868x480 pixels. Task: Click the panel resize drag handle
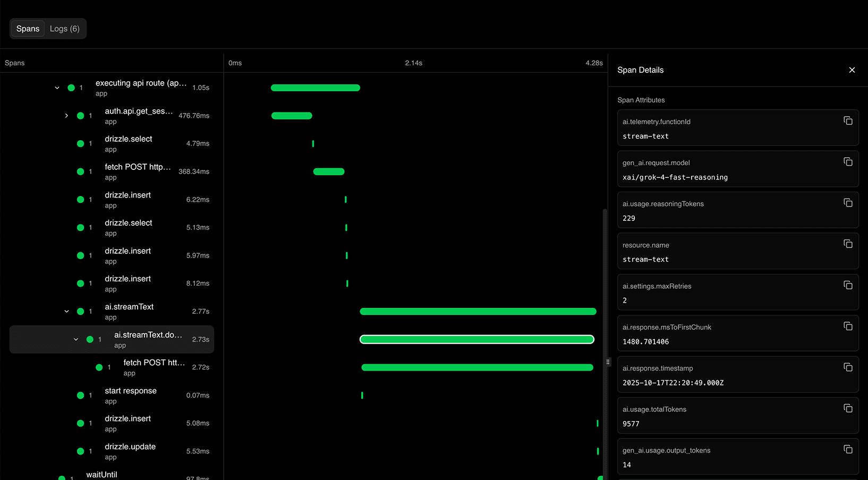coord(608,362)
